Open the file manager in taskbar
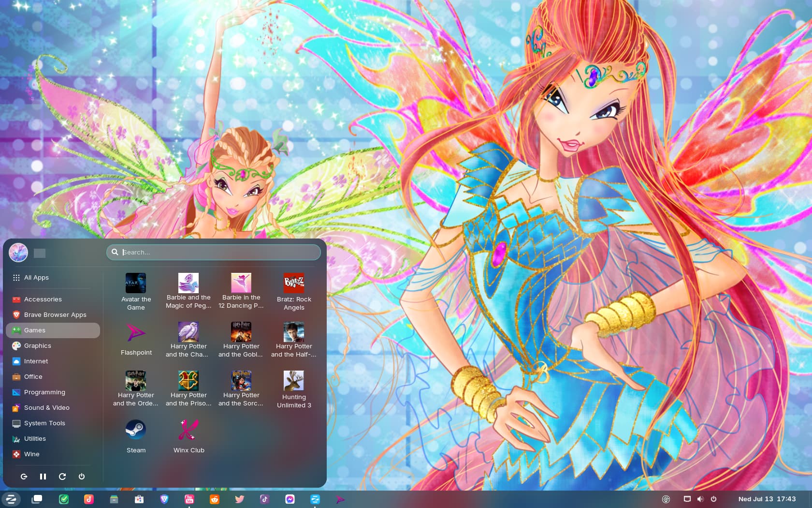 [x=114, y=499]
